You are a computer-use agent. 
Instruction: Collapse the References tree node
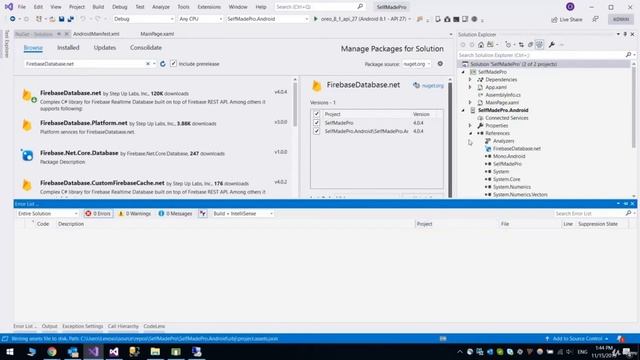click(470, 133)
